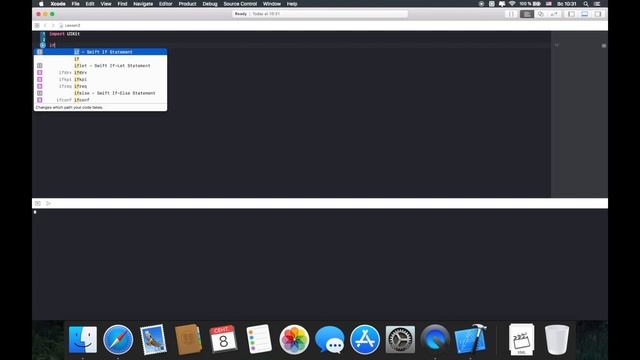This screenshot has width=640, height=360.
Task: Toggle the Navigator panel visibility
Action: coord(571,14)
